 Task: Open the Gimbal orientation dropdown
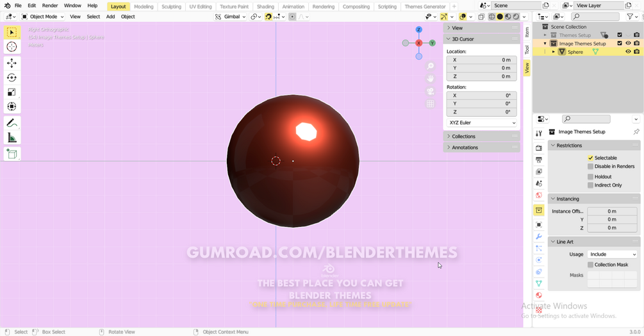[x=230, y=17]
